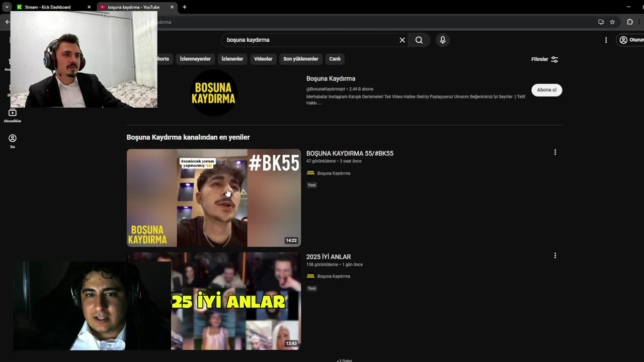Image resolution: width=644 pixels, height=362 pixels.
Task: Play the BOŞUNA KAYDIRMA 55 thumbnail
Action: 214,198
